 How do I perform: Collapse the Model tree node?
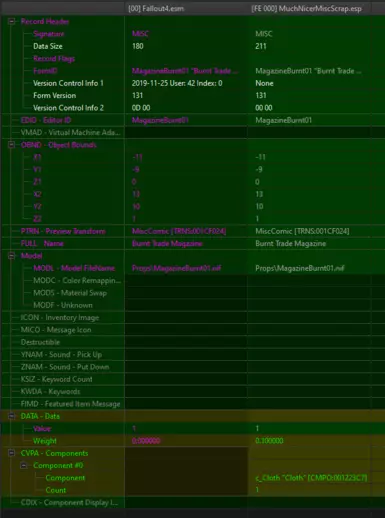[x=11, y=256]
